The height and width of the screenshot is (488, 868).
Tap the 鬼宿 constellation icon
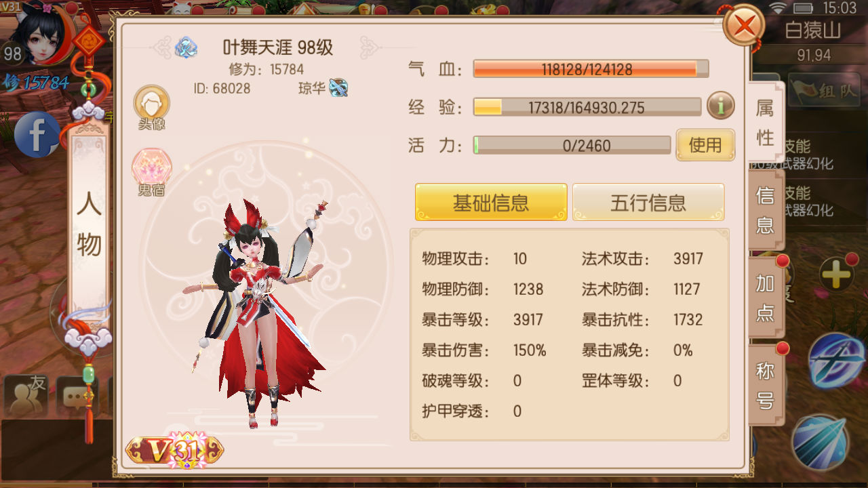(151, 172)
